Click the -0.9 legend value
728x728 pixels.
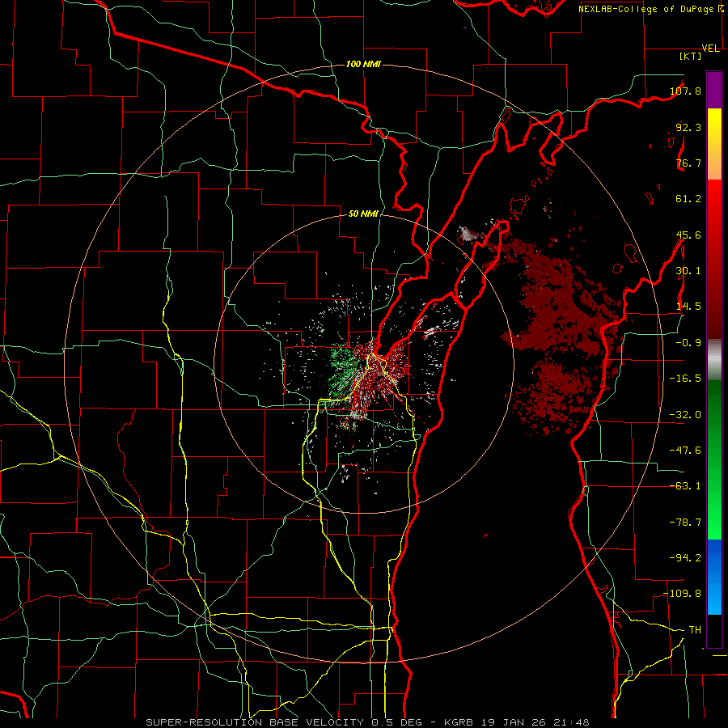point(688,343)
